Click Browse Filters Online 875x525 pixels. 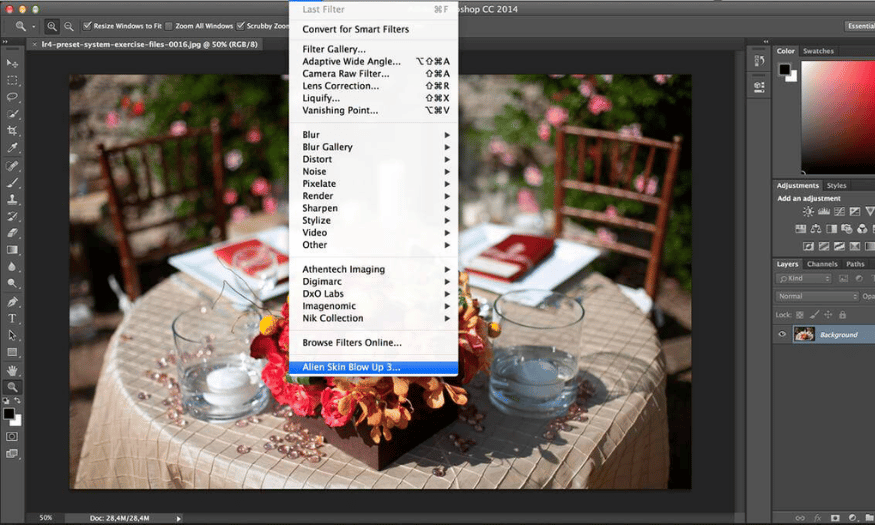coord(374,343)
